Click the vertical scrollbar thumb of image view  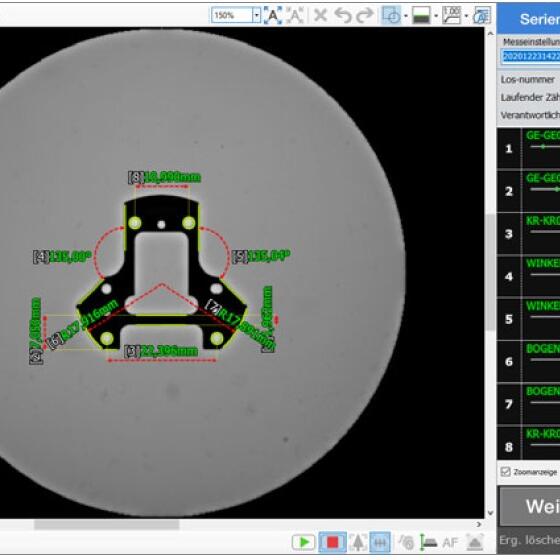[x=491, y=271]
